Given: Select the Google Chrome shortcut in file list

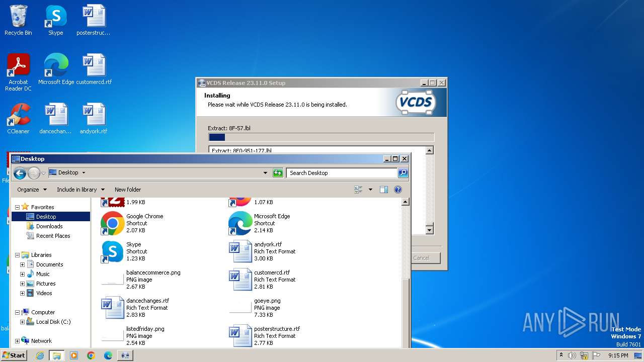Looking at the screenshot, I should [x=132, y=223].
